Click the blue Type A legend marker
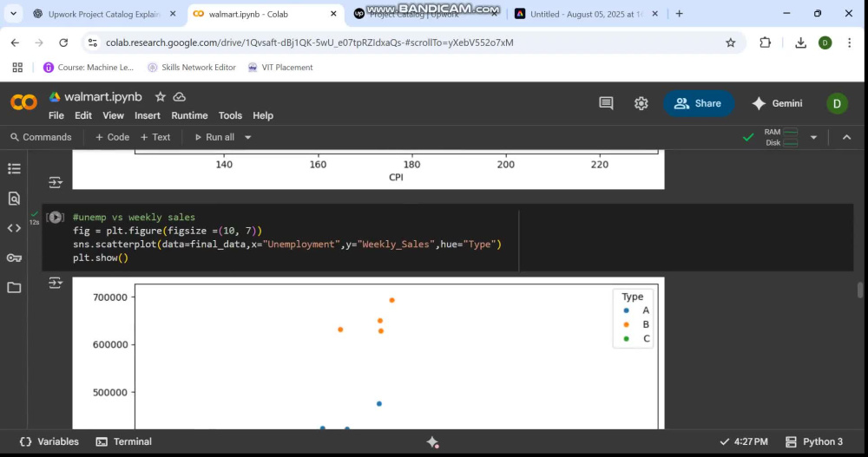Viewport: 868px width, 457px height. tap(626, 310)
